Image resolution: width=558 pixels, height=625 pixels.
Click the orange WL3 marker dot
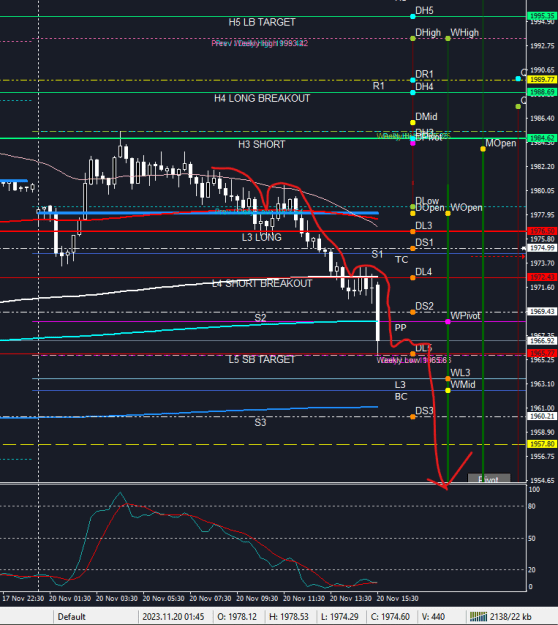click(x=448, y=379)
